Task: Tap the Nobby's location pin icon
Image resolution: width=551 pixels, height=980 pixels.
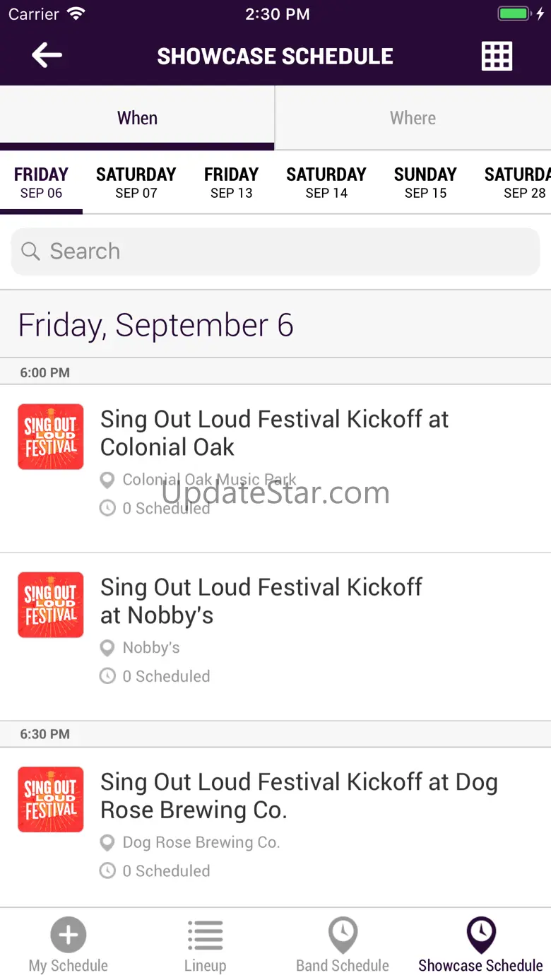Action: tap(107, 648)
